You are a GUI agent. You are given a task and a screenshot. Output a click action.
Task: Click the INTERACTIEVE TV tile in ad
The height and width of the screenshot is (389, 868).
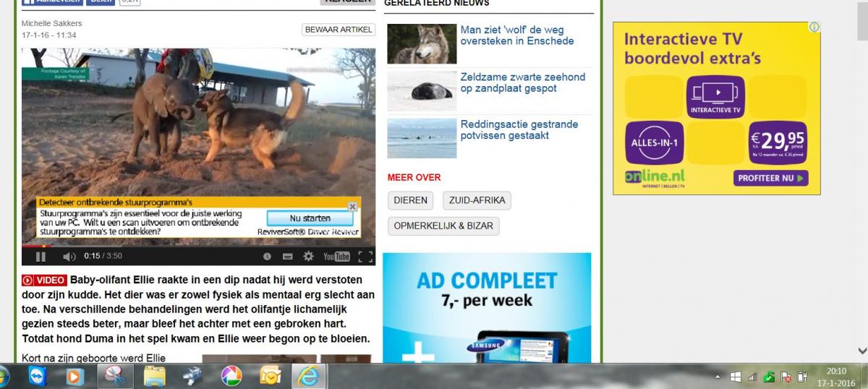715,97
